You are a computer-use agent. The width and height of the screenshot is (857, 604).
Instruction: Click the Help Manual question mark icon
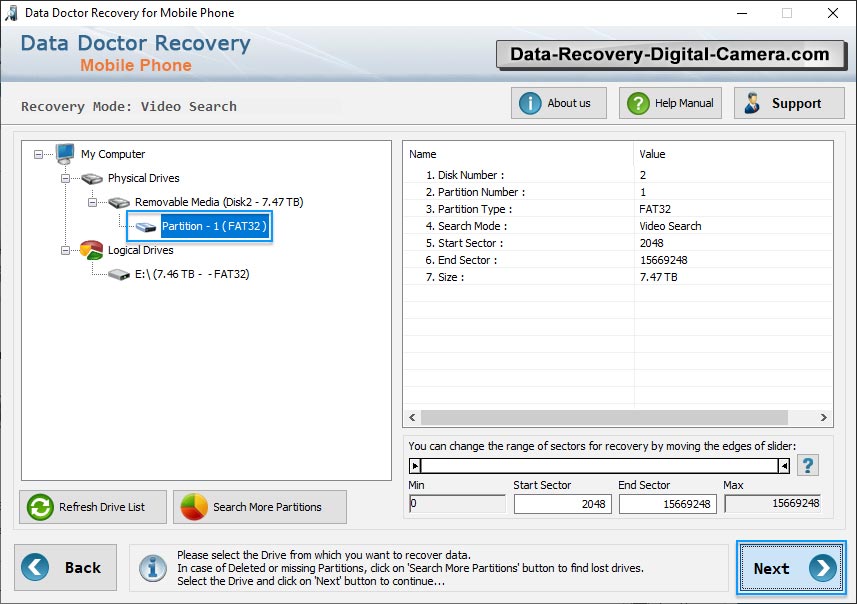(x=637, y=103)
